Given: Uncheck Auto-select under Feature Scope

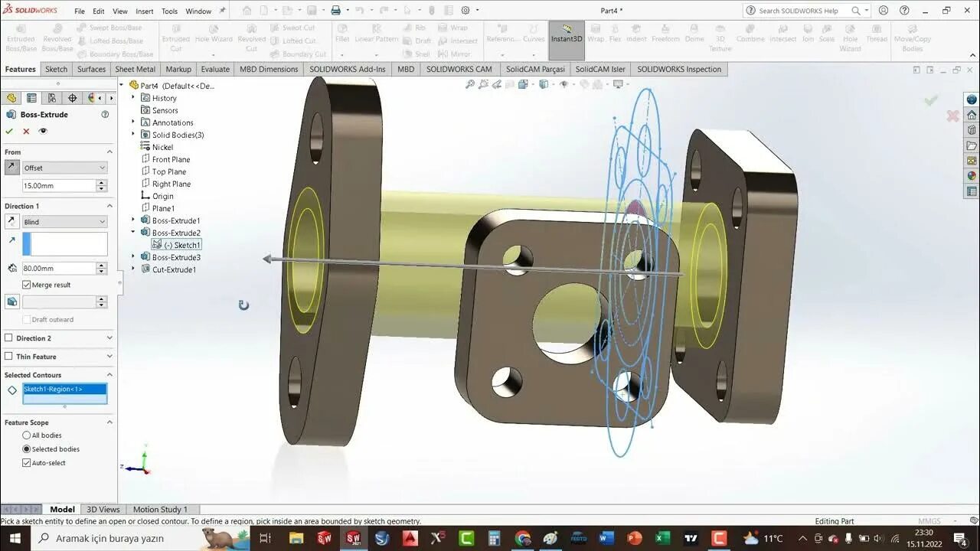Looking at the screenshot, I should click(27, 462).
